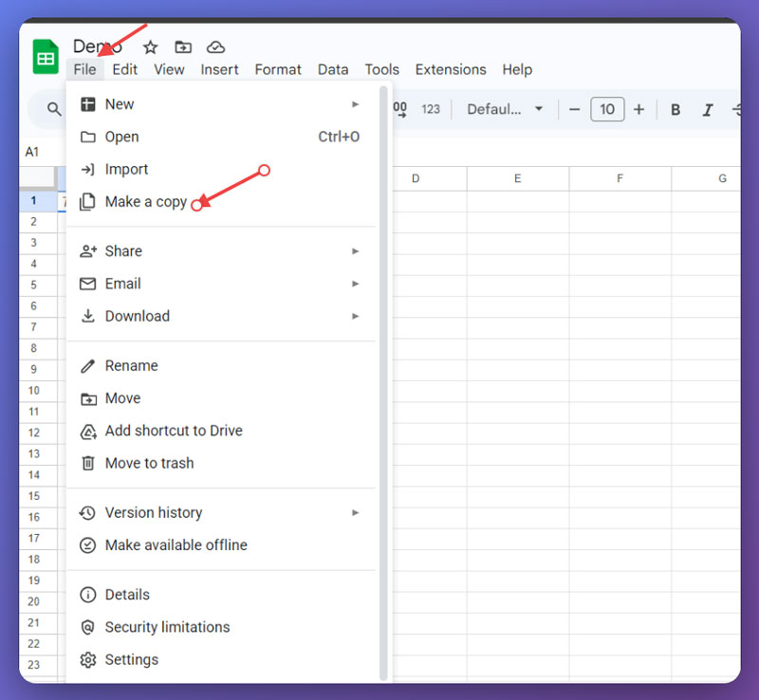Open spreadsheet Settings from the File menu
759x700 pixels.
(131, 659)
